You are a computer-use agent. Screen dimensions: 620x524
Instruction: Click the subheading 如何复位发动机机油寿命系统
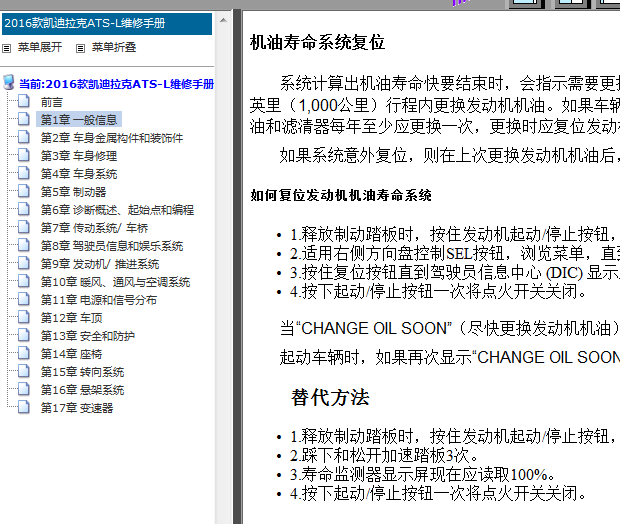point(341,195)
